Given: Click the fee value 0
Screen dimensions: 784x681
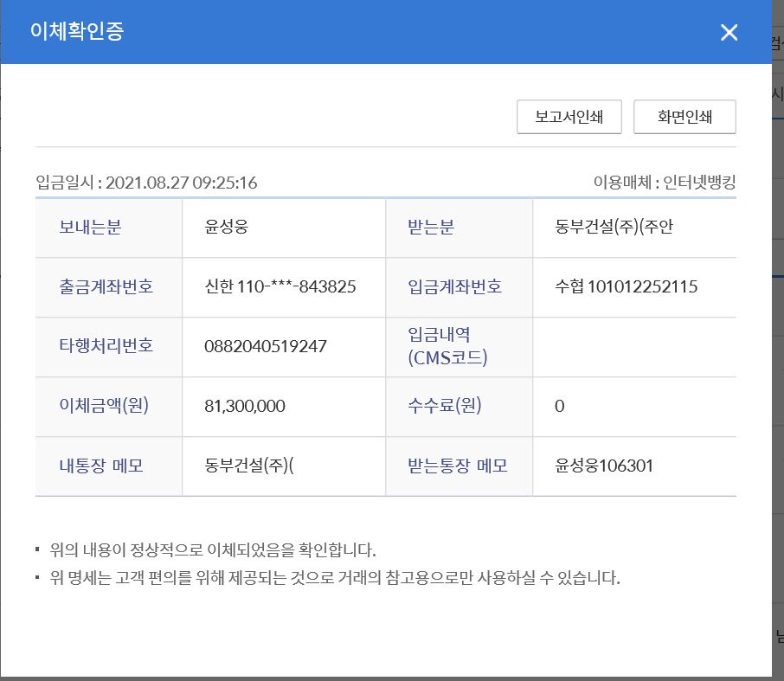Looking at the screenshot, I should (x=560, y=406).
